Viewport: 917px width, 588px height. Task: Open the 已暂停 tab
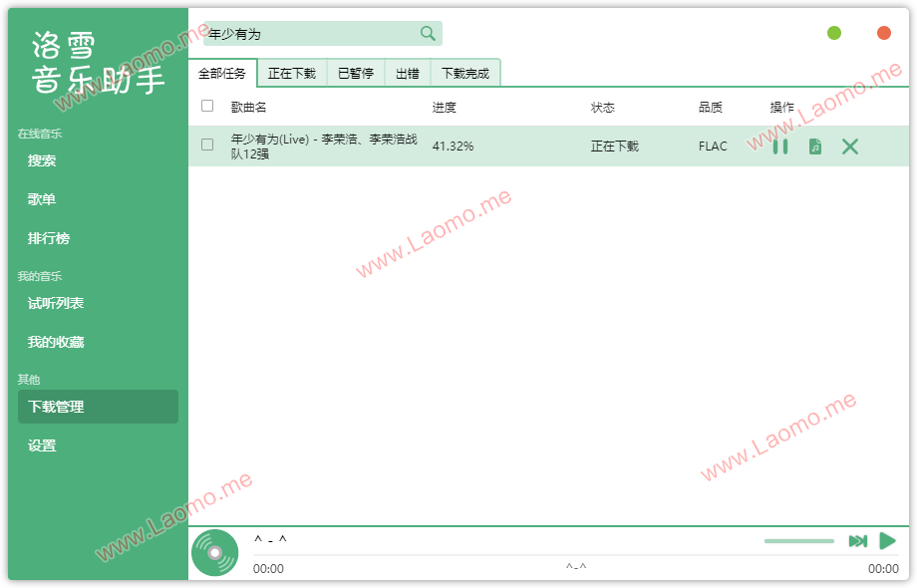click(x=356, y=73)
